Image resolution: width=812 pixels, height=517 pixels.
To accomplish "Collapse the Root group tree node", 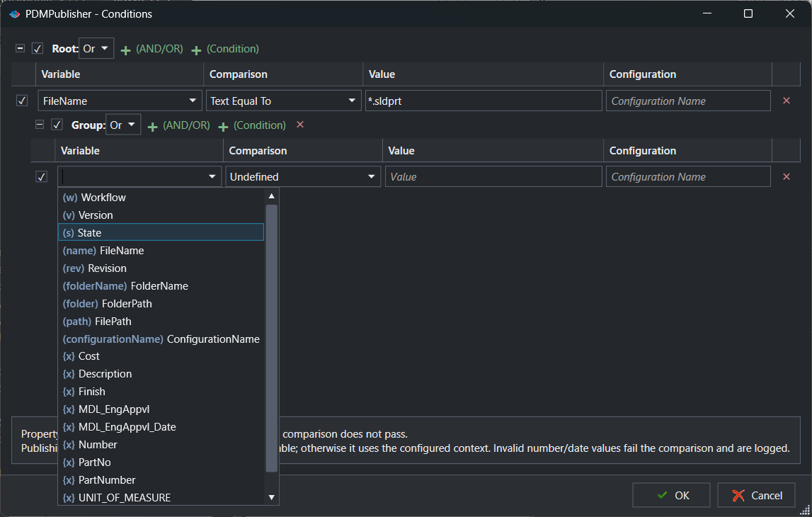I will point(21,48).
